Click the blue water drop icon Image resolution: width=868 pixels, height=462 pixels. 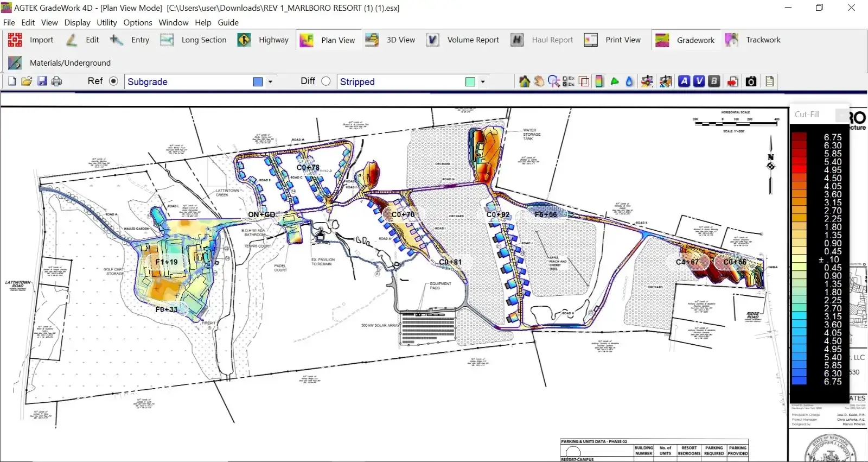tap(629, 81)
